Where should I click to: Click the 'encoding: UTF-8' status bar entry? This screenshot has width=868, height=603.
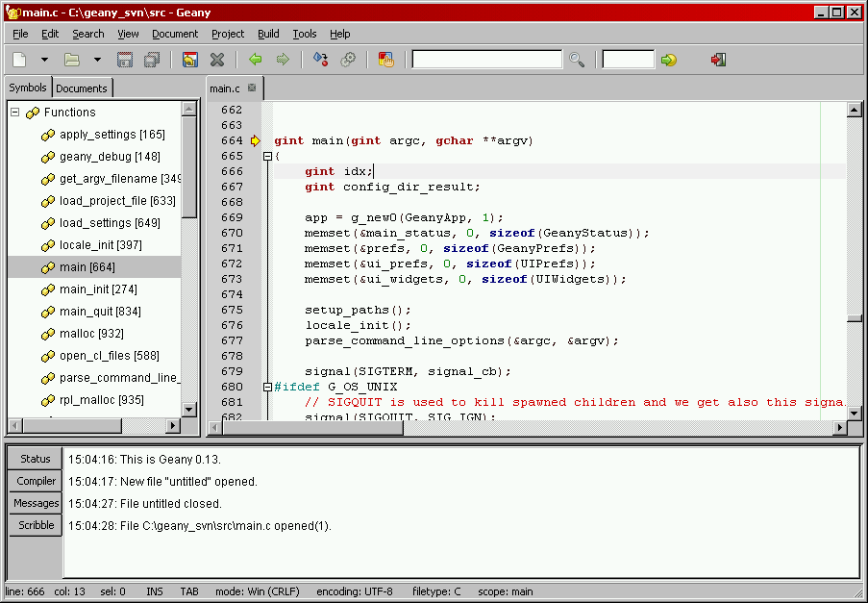click(x=355, y=591)
